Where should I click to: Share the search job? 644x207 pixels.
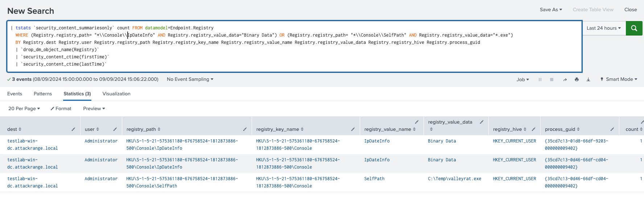point(565,79)
